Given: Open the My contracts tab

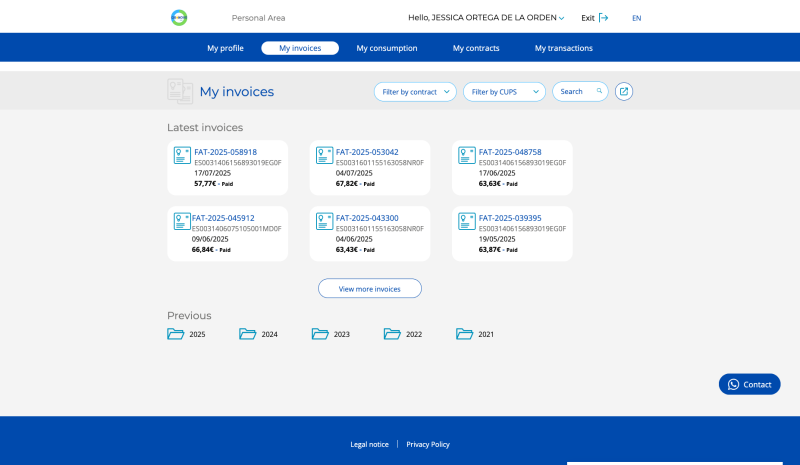Looking at the screenshot, I should click(x=476, y=48).
